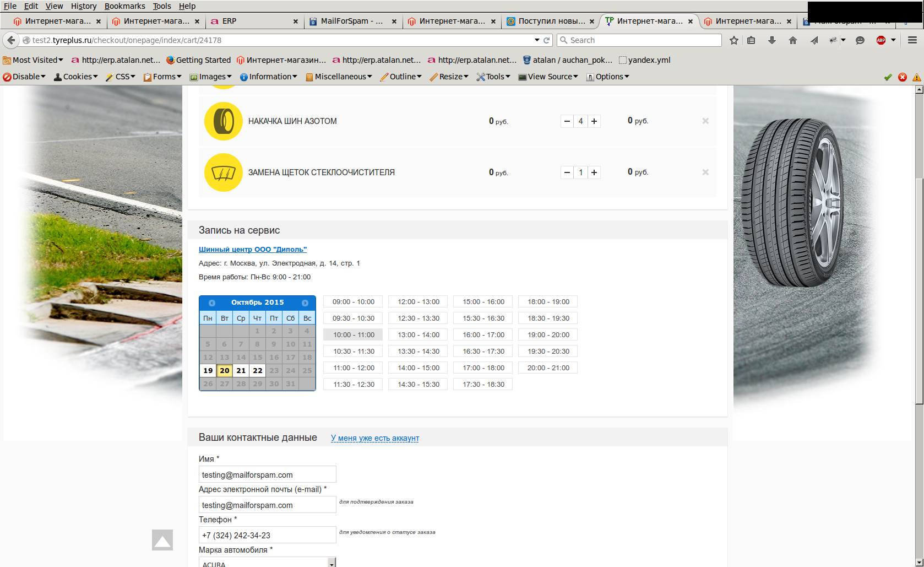Open the Resize dropdown in developer toolbar
924x567 pixels.
(x=449, y=77)
